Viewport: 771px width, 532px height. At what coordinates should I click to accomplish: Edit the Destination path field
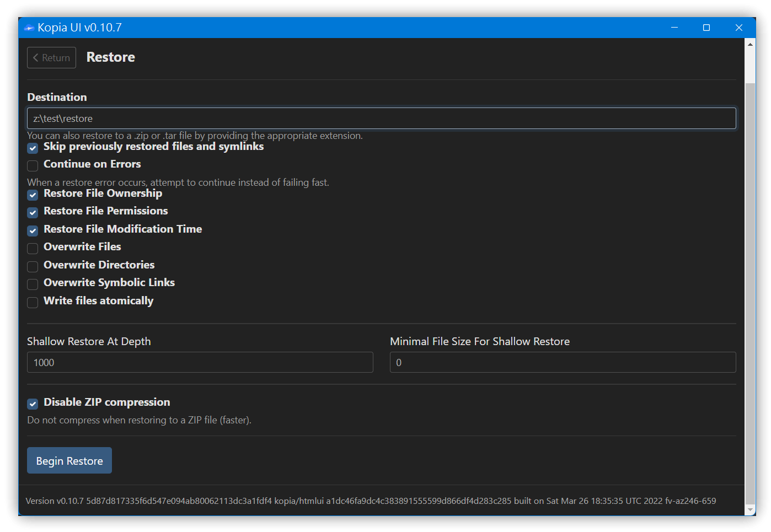point(381,119)
